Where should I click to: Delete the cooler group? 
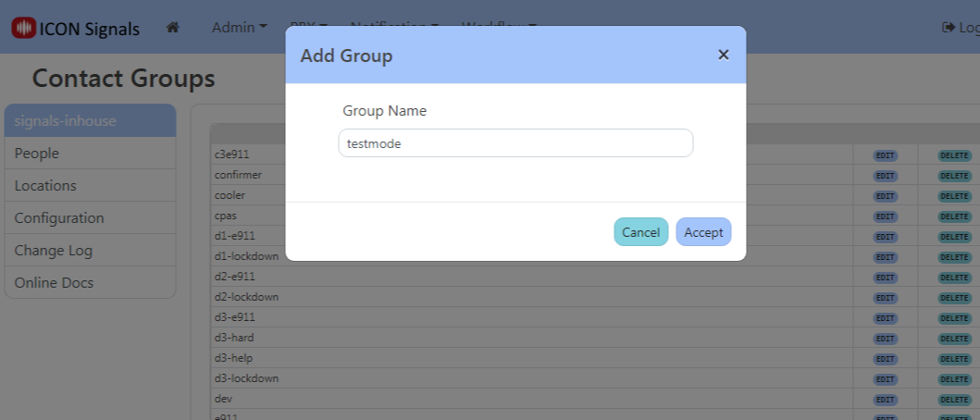click(x=954, y=196)
